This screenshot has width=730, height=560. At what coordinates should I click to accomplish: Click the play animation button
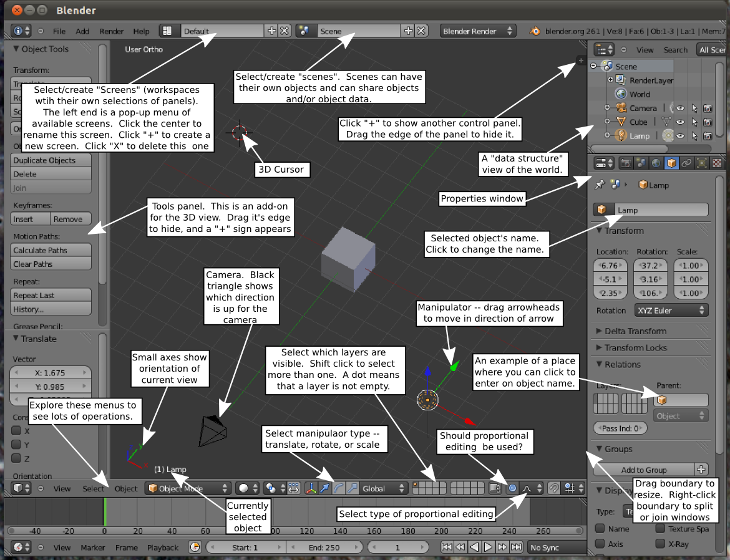point(488,547)
